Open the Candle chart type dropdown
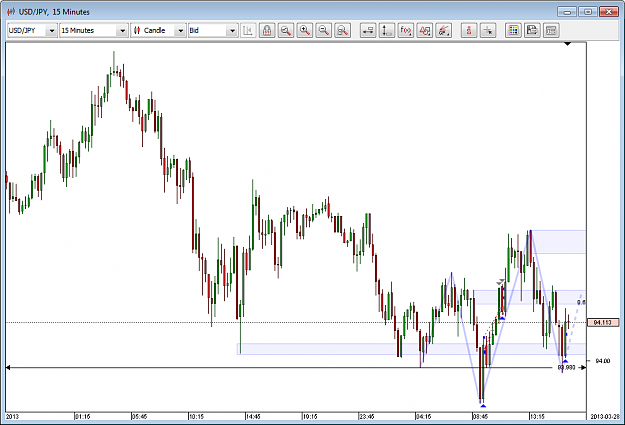This screenshot has height=425, width=625. coord(158,30)
